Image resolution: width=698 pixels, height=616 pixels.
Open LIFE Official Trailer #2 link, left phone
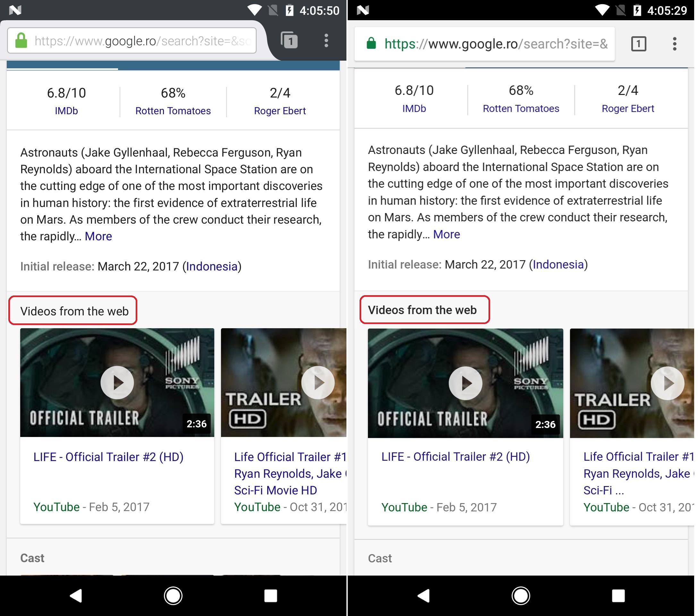pyautogui.click(x=108, y=457)
